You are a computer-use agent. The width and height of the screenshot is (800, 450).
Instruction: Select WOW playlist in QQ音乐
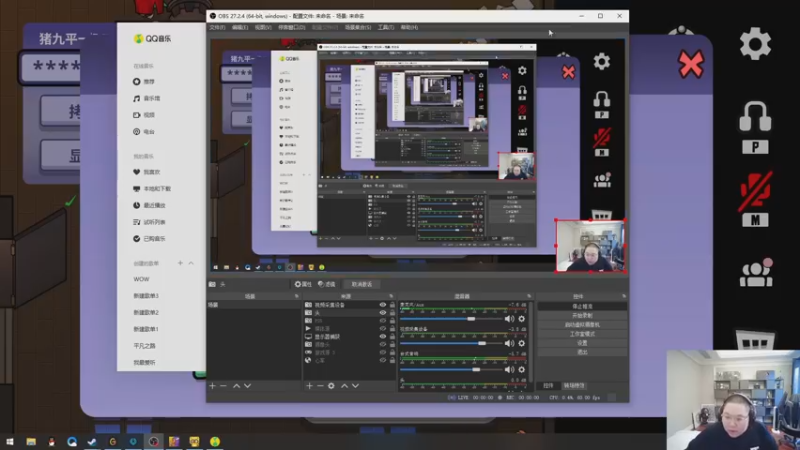pyautogui.click(x=141, y=280)
